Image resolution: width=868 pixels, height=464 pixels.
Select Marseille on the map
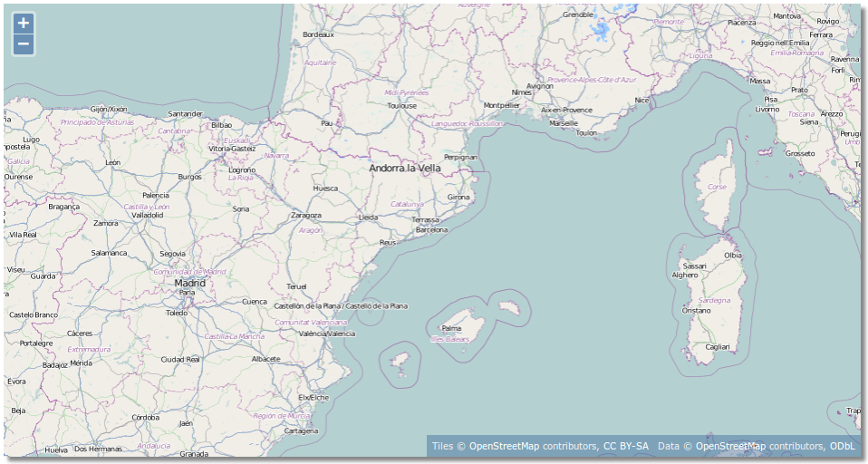pyautogui.click(x=564, y=122)
